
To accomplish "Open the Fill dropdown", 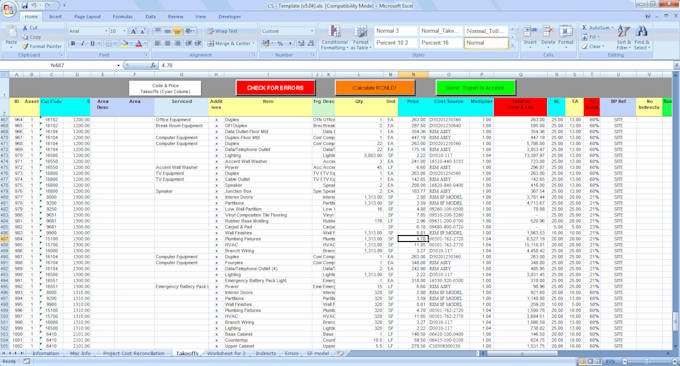I will [x=592, y=37].
